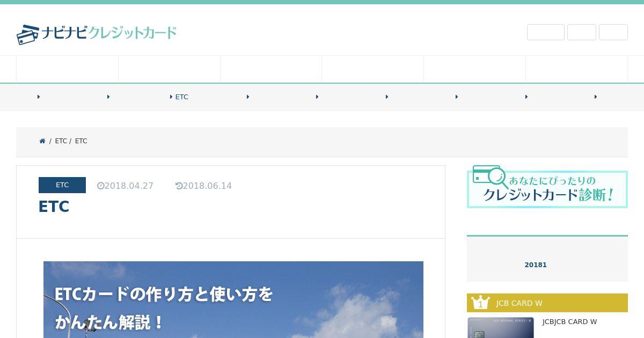The width and height of the screenshot is (644, 338).
Task: Open the ETC link in the sub-navigation bar
Action: coord(181,97)
